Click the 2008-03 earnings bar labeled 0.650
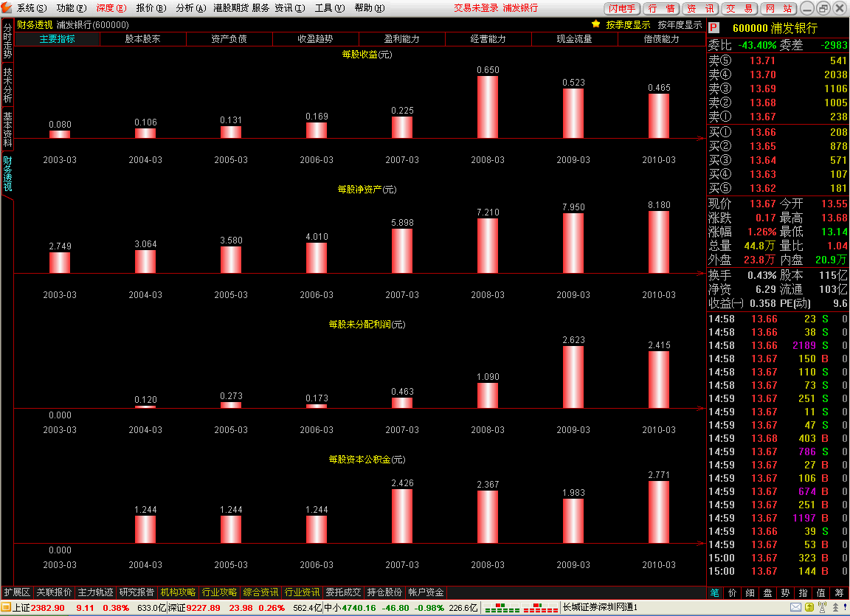Viewport: 850px width, 616px height. (x=488, y=107)
